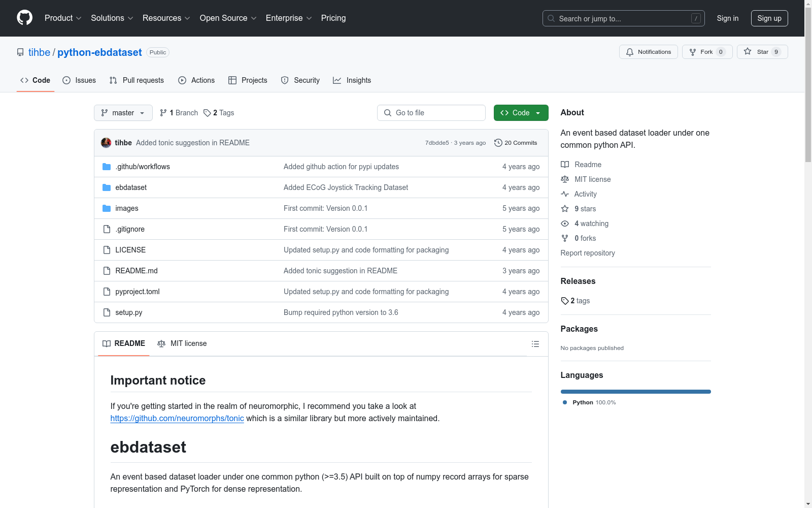Expand the Resources menu
Image resolution: width=812 pixels, height=508 pixels.
click(x=166, y=18)
